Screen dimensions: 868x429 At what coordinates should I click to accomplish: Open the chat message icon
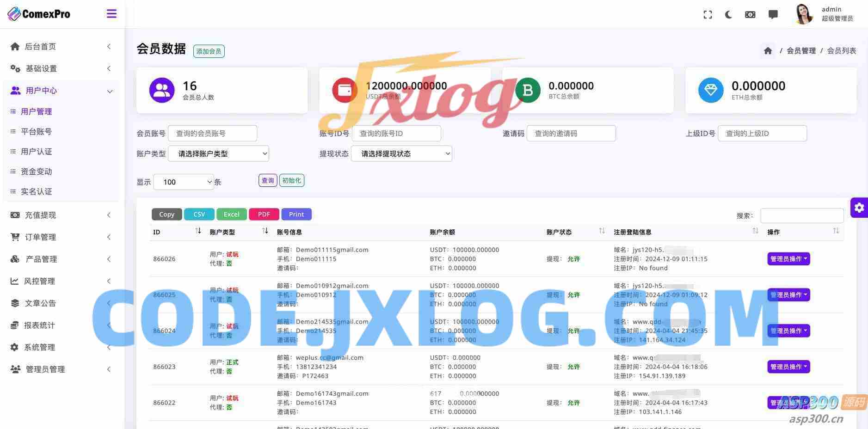click(773, 14)
